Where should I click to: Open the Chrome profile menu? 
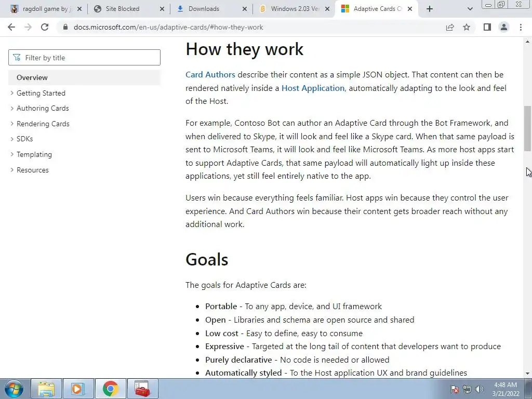pyautogui.click(x=504, y=27)
